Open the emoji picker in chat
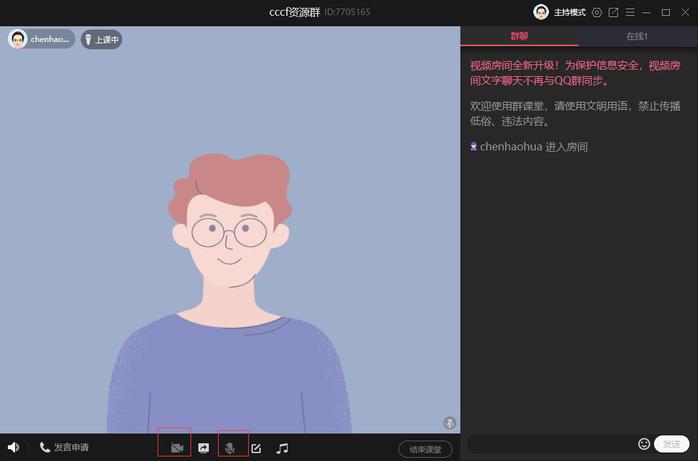 [644, 443]
